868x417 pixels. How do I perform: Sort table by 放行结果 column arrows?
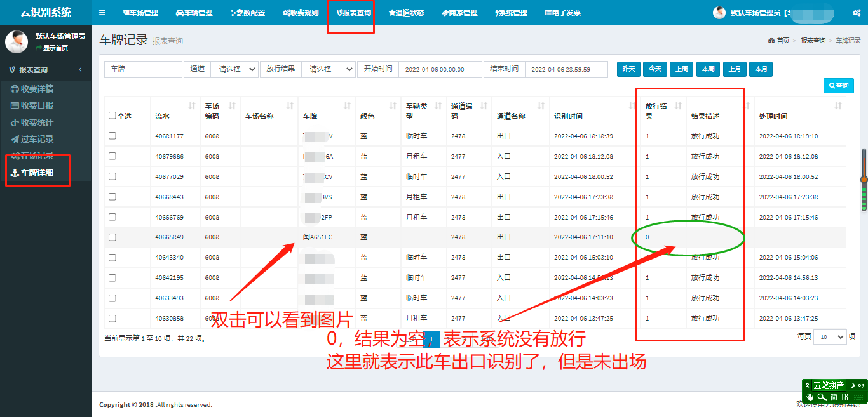tap(678, 105)
